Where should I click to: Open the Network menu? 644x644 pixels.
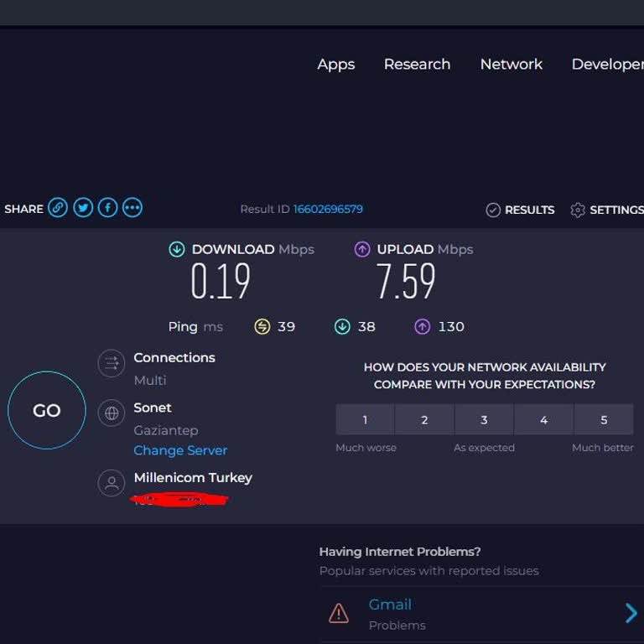(512, 64)
